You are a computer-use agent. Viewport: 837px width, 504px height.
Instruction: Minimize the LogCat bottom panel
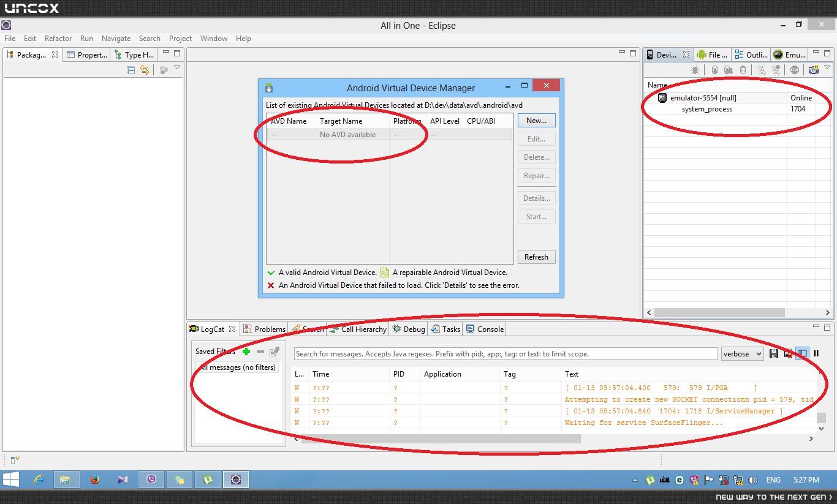pos(816,328)
